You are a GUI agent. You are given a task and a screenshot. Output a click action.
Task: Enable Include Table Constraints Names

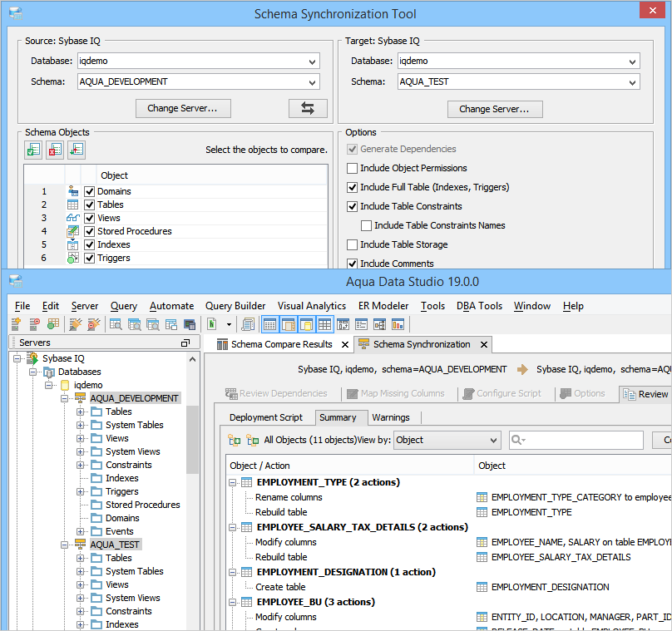pos(367,225)
